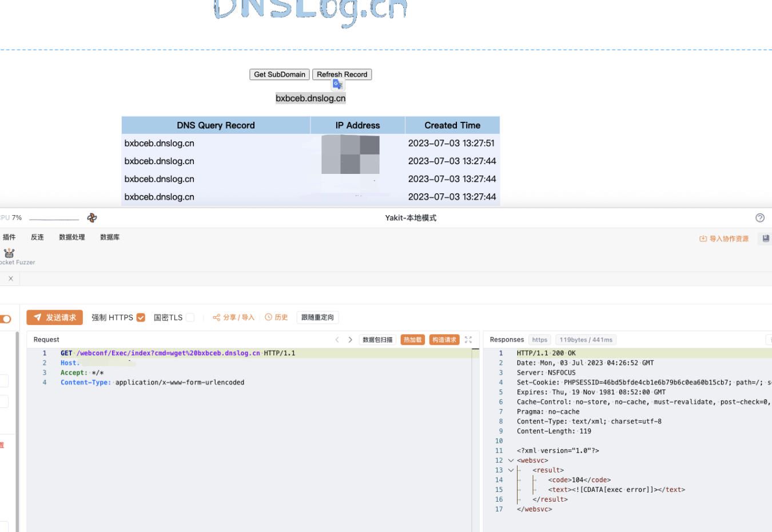
Task: Click the record created at 2023-07-03 13:27:51
Action: (311, 143)
